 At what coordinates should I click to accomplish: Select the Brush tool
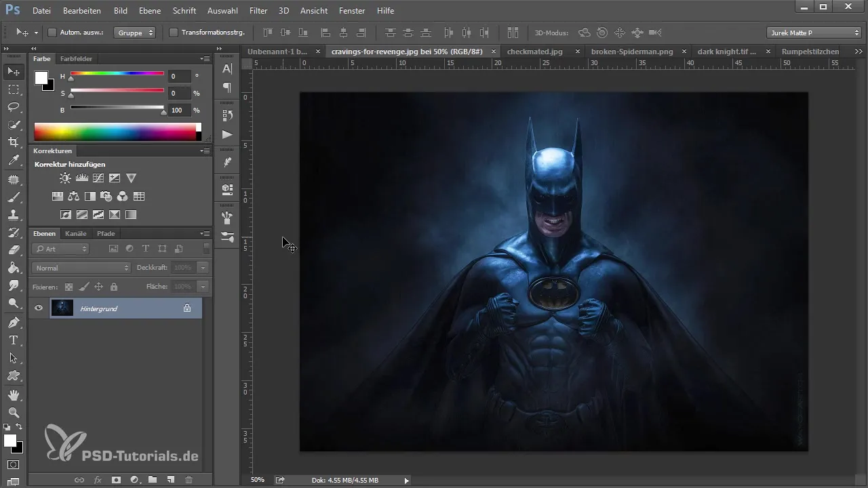pos(14,197)
